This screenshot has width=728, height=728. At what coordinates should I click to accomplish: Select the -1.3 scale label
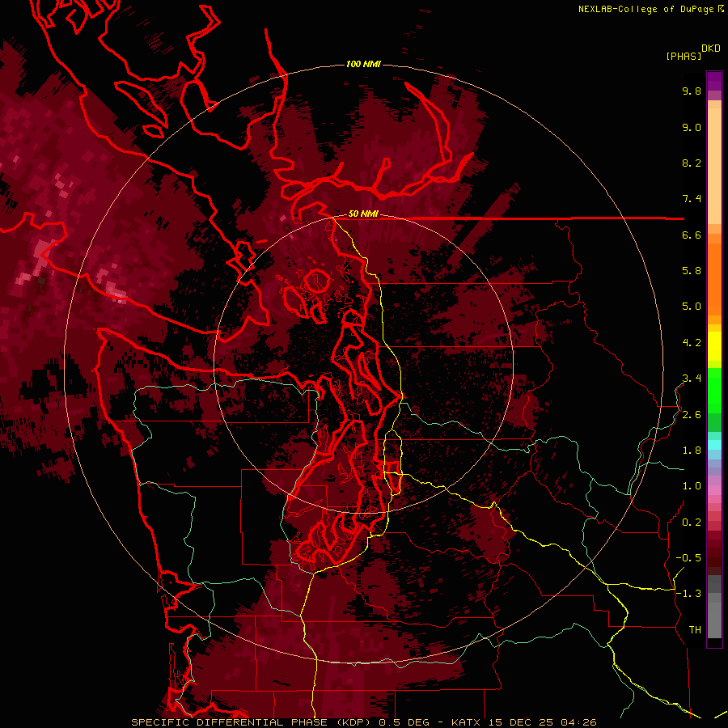coord(688,594)
